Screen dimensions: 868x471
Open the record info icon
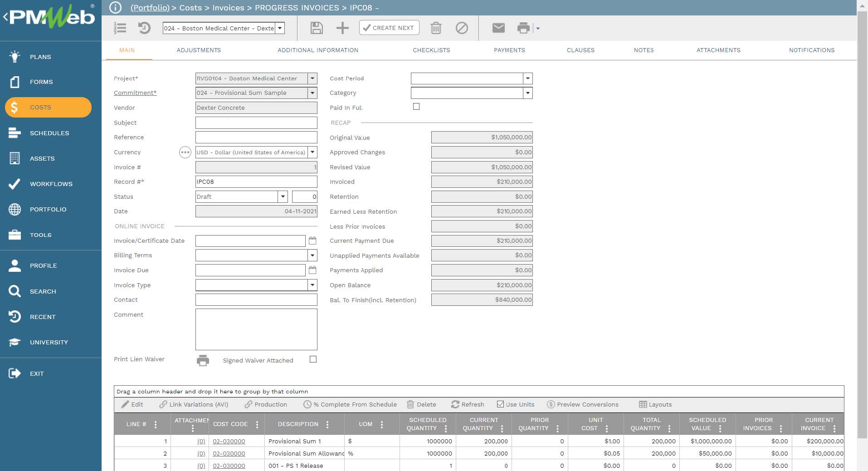point(115,7)
